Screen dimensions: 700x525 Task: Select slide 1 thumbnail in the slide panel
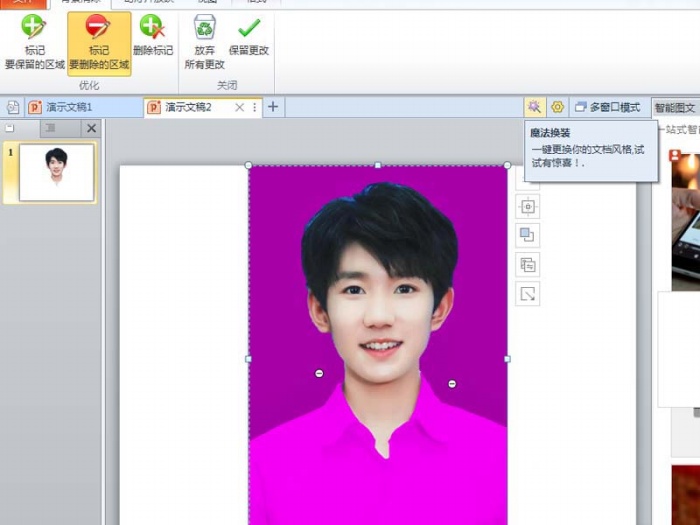click(x=56, y=172)
